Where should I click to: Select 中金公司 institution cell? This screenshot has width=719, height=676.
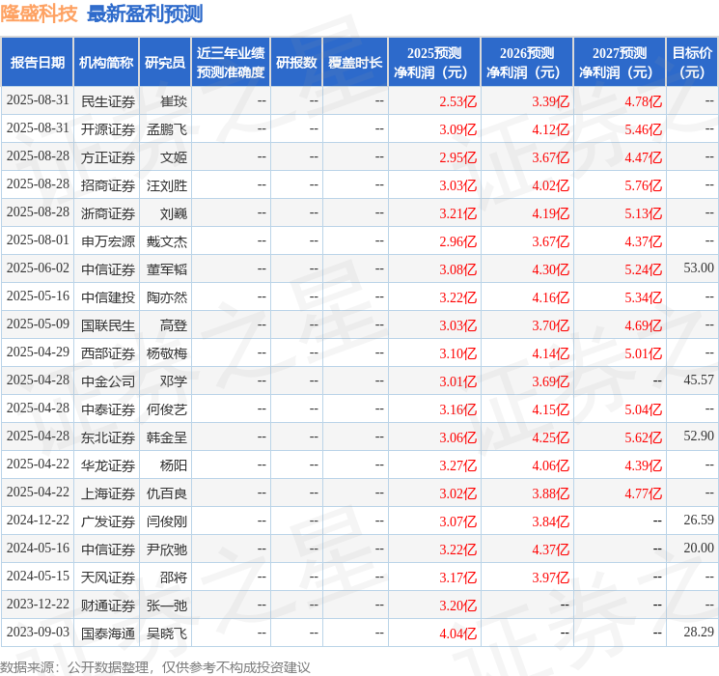pos(108,382)
